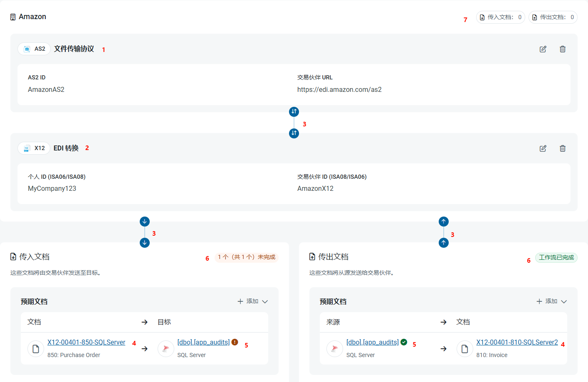This screenshot has width=588, height=382.
Task: Open outgoing source [dbo].[app_audits] link
Action: [x=372, y=342]
